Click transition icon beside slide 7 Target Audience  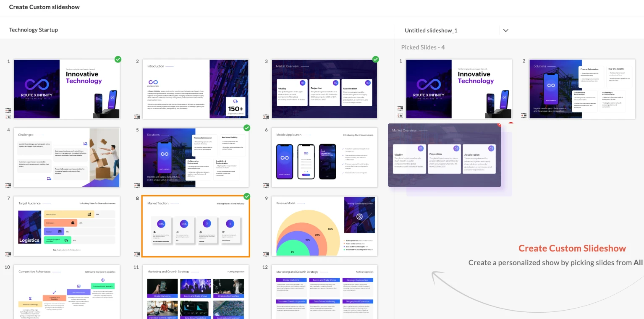[x=8, y=254]
